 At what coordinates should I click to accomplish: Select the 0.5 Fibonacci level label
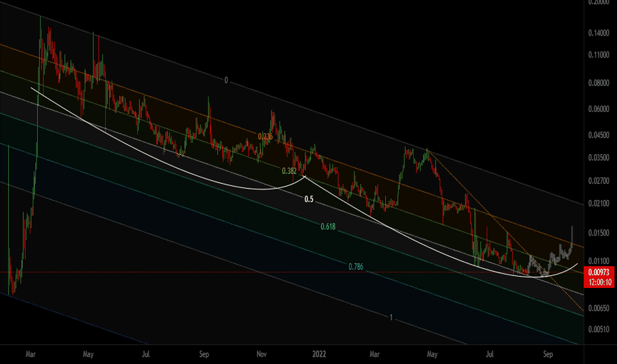coord(309,199)
